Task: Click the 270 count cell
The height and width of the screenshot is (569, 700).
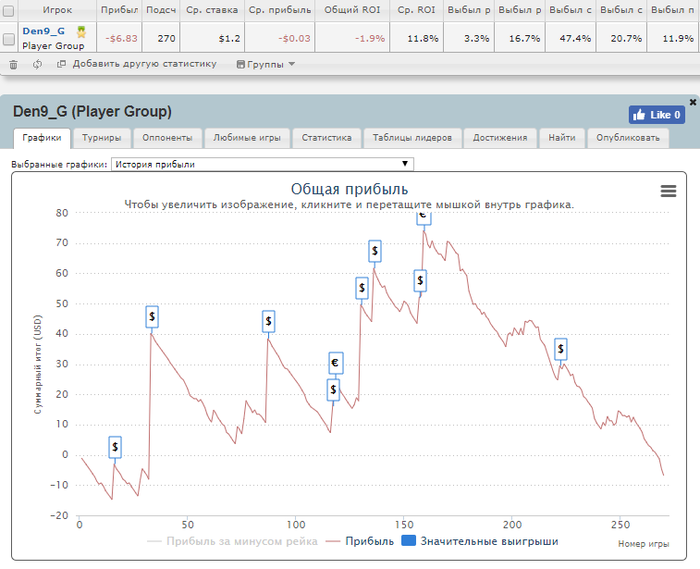Action: (161, 38)
